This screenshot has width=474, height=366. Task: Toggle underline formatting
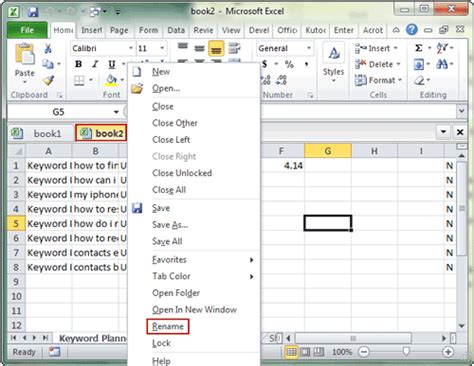click(112, 64)
